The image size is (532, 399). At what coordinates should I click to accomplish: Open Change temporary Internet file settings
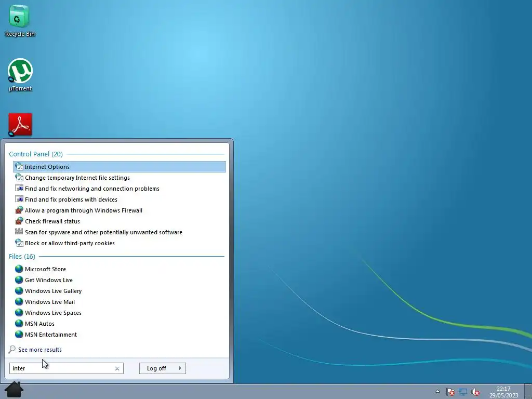(x=119, y=178)
